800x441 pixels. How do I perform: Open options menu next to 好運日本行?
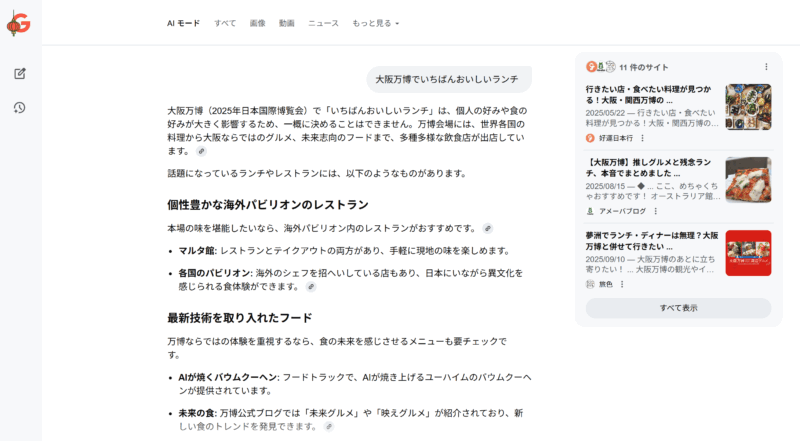[644, 138]
